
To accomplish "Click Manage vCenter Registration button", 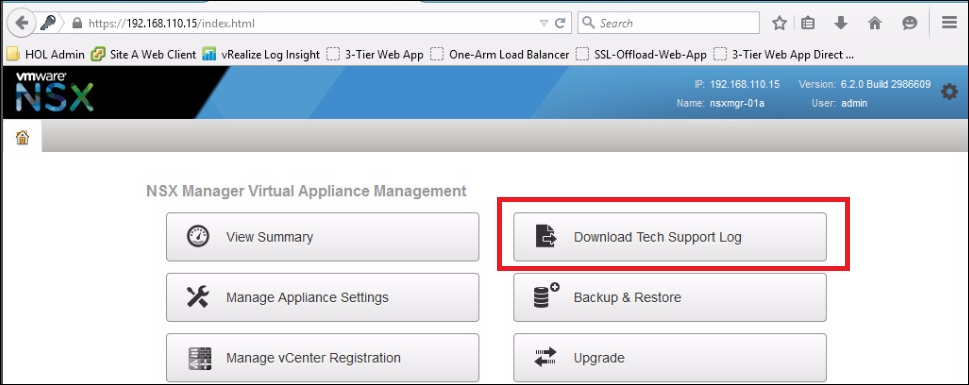I will tap(322, 358).
